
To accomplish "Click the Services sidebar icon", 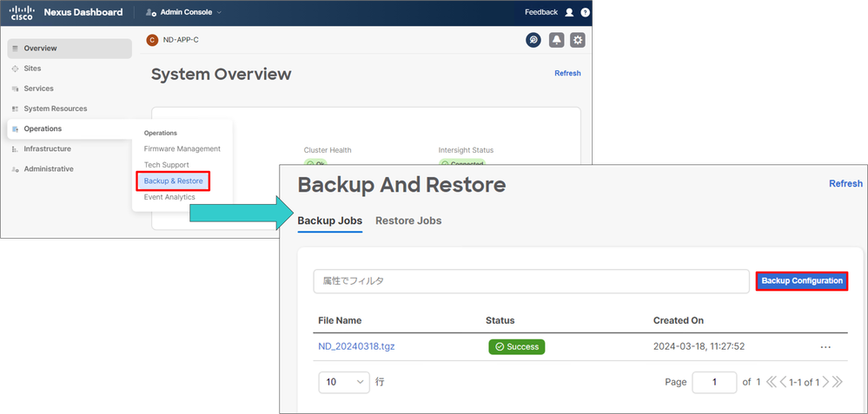I will tap(16, 89).
